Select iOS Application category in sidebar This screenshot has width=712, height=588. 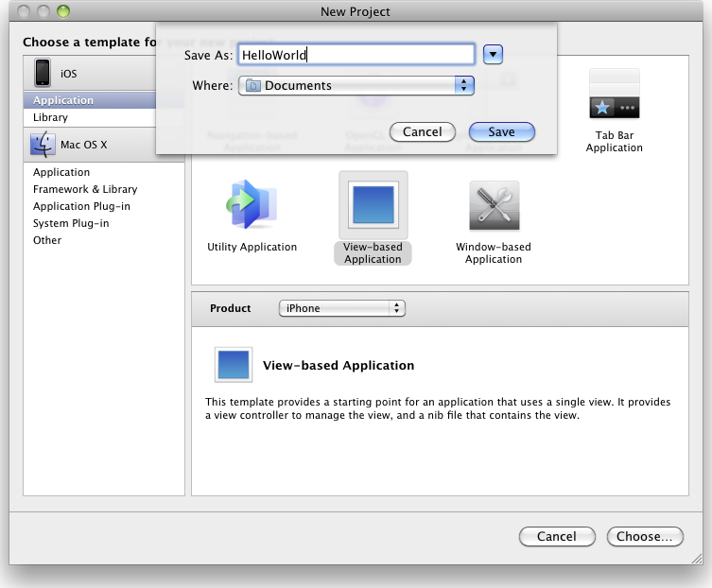point(90,100)
